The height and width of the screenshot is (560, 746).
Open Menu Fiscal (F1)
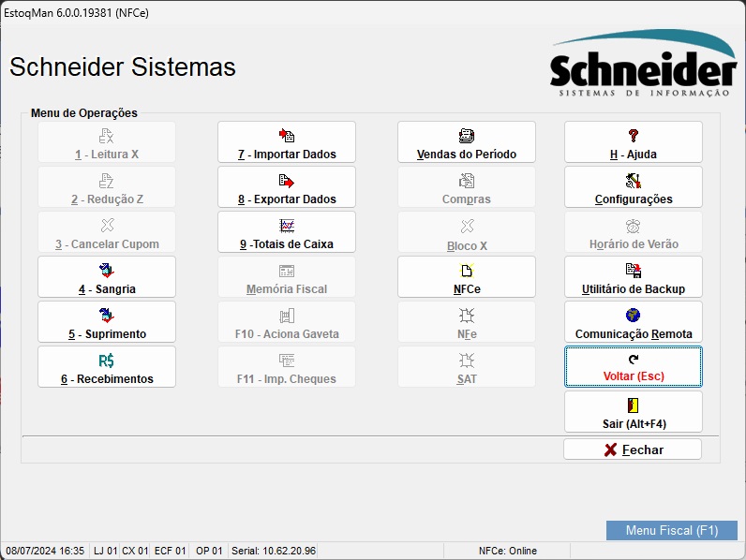(x=672, y=531)
